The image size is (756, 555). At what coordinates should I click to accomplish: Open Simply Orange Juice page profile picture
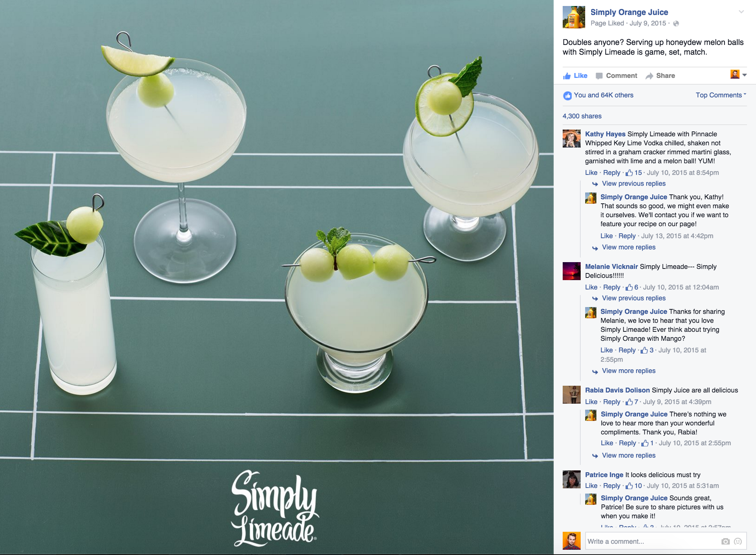point(574,17)
